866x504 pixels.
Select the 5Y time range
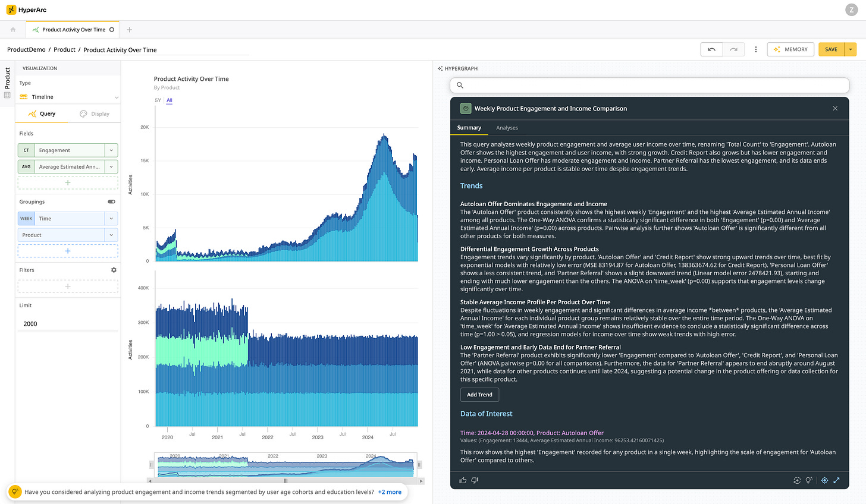tap(158, 100)
